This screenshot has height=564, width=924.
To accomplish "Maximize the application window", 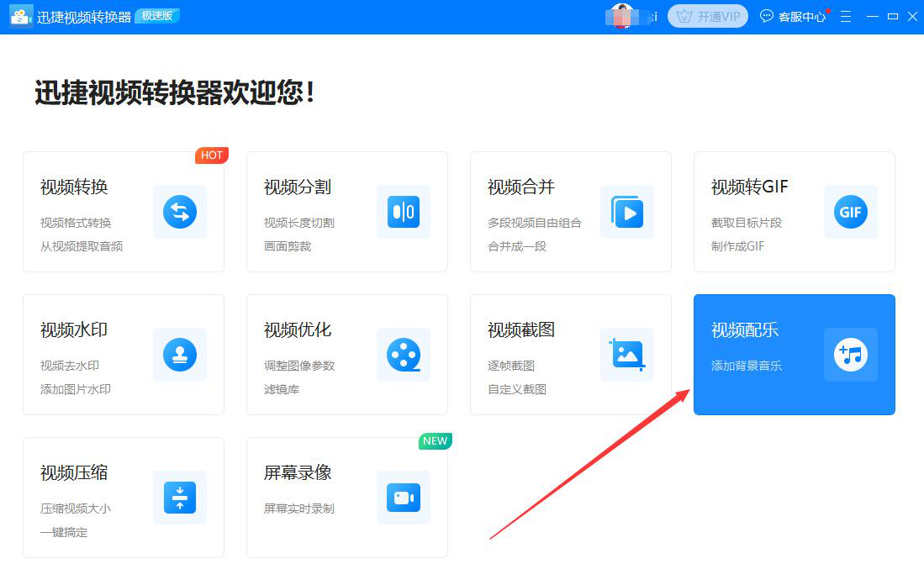I will pos(893,17).
